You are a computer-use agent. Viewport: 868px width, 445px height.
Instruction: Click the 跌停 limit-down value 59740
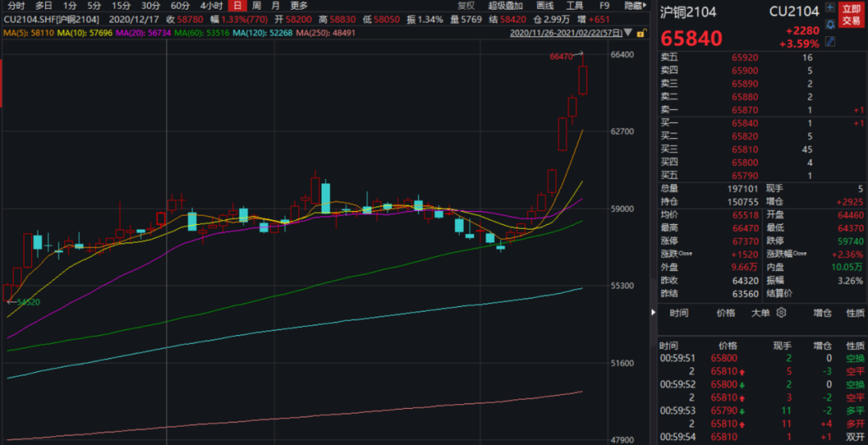pos(851,241)
